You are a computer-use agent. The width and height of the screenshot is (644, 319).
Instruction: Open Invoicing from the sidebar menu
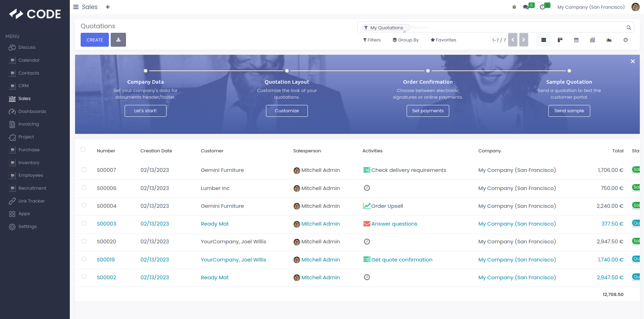tap(28, 124)
